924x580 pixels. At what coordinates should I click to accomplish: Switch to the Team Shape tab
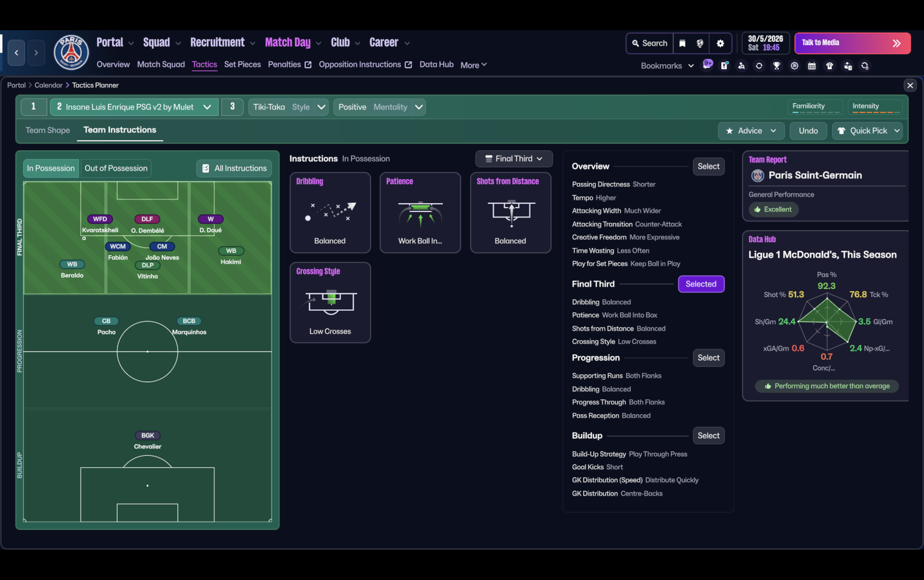coord(47,130)
